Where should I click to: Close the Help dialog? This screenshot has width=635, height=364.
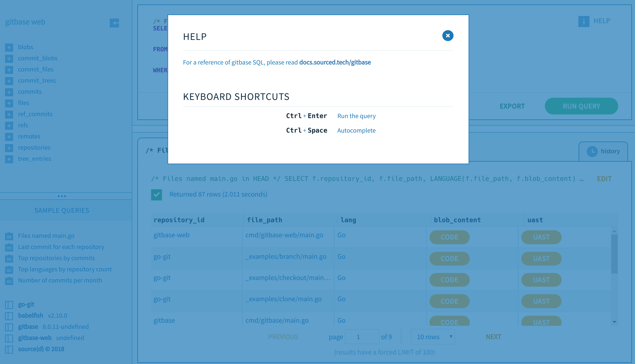(448, 36)
